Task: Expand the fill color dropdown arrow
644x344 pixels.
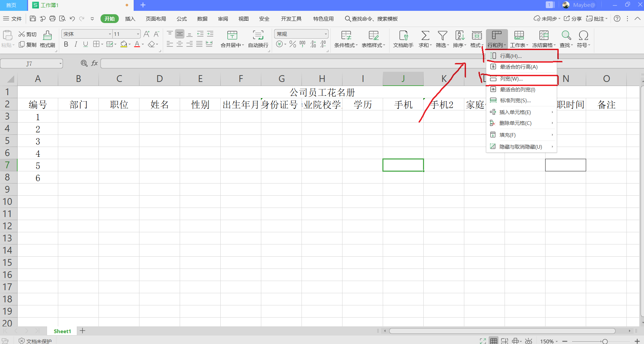Action: tap(130, 44)
